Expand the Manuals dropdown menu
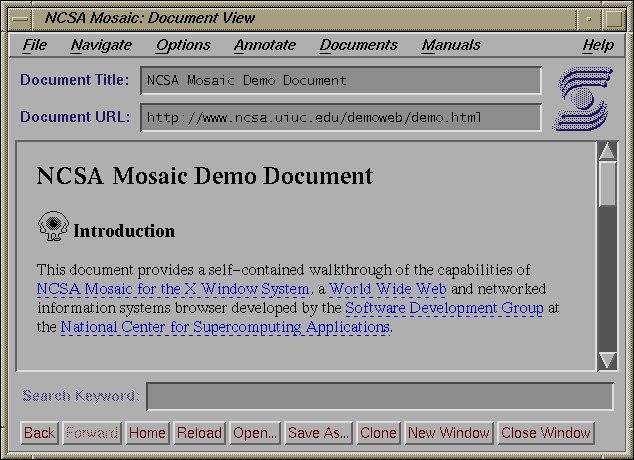This screenshot has height=460, width=634. point(451,45)
